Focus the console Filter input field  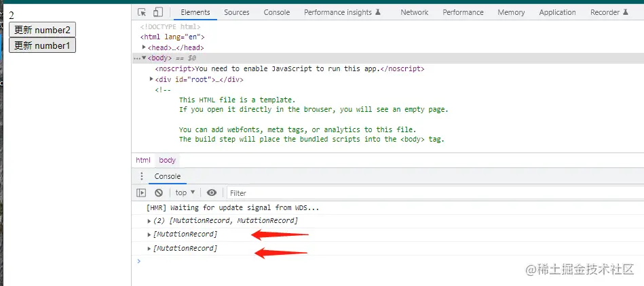click(x=434, y=193)
